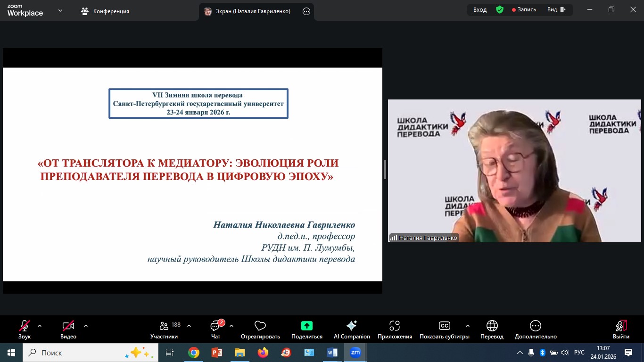Open the AI Companion sparkle icon
This screenshot has width=644, height=362.
pos(352,326)
